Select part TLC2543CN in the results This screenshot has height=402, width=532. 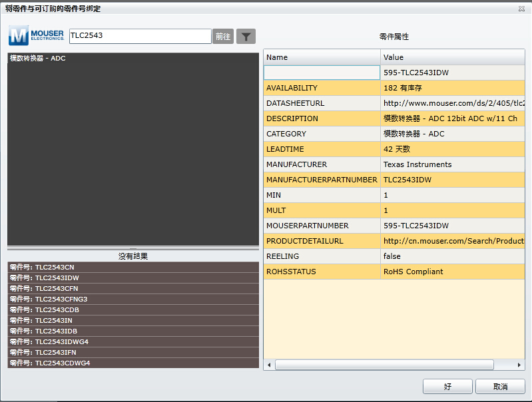[x=133, y=267]
